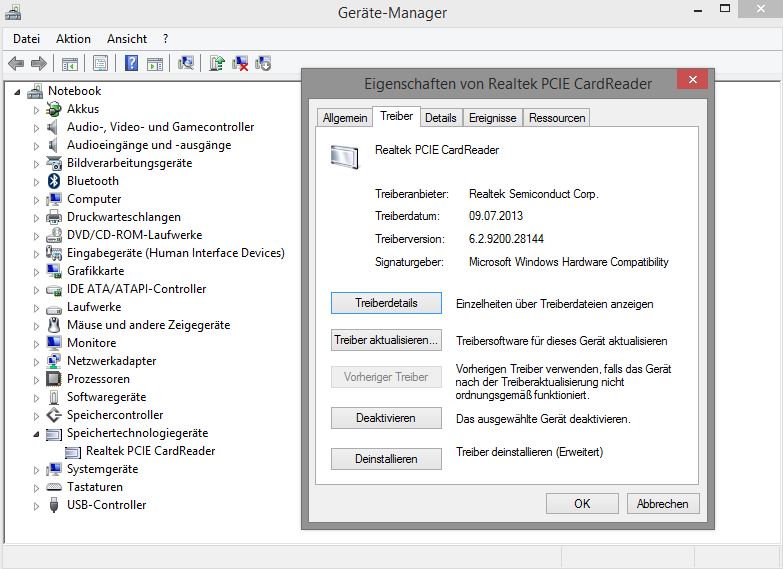
Task: Click the Uninstall device icon with red X
Action: 240,63
